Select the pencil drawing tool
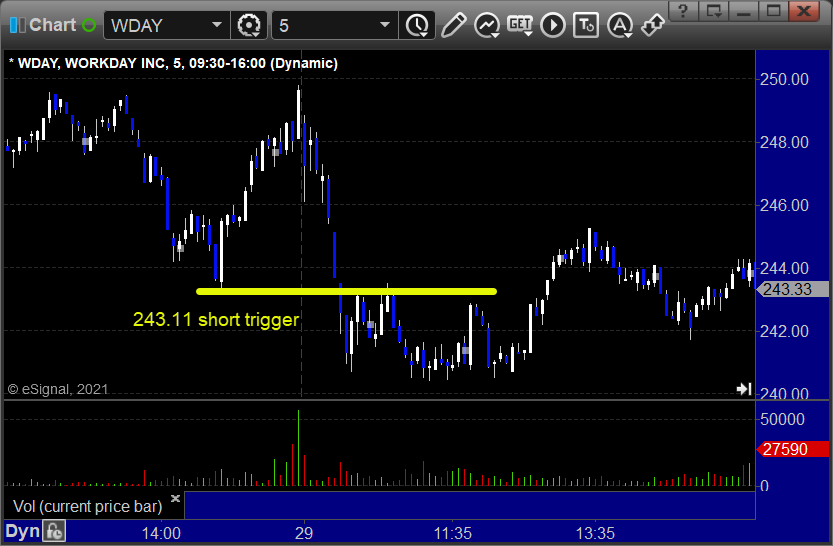 click(453, 25)
